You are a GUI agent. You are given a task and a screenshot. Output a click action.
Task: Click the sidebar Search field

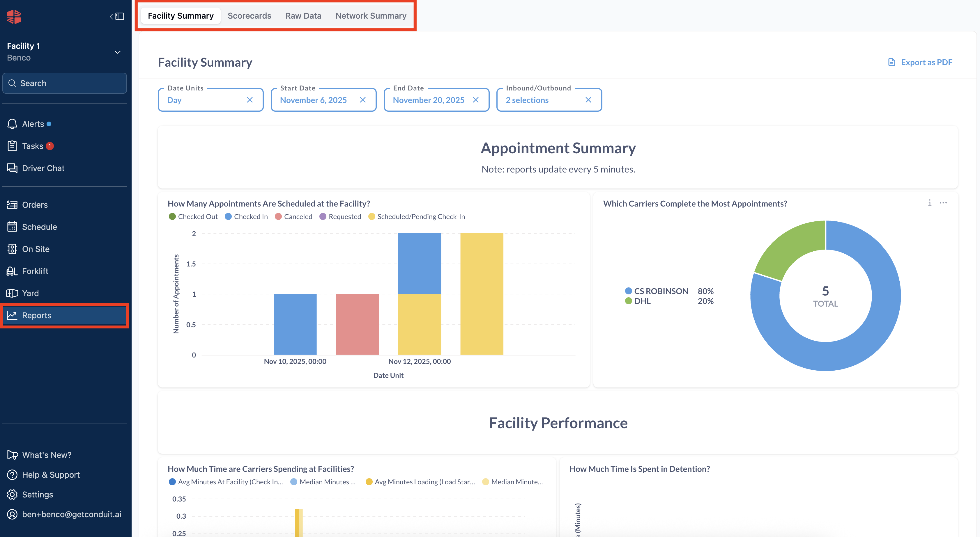[x=65, y=83]
